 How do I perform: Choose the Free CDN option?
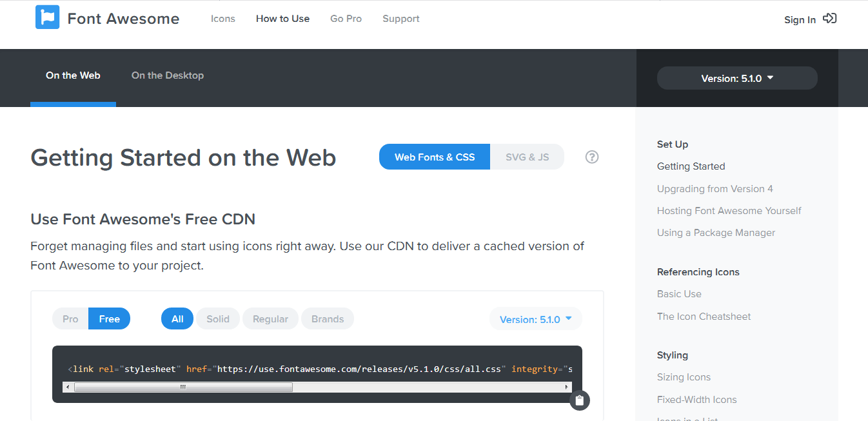(109, 318)
